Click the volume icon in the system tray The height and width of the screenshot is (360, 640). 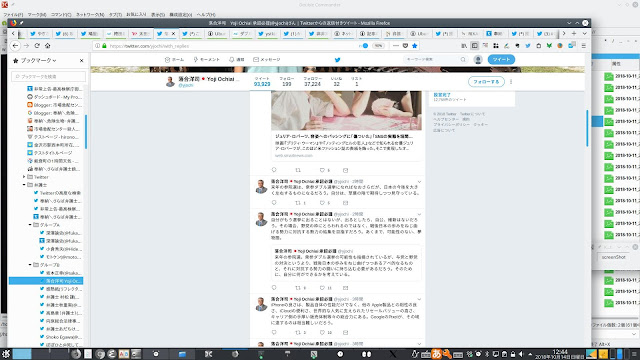tap(521, 354)
